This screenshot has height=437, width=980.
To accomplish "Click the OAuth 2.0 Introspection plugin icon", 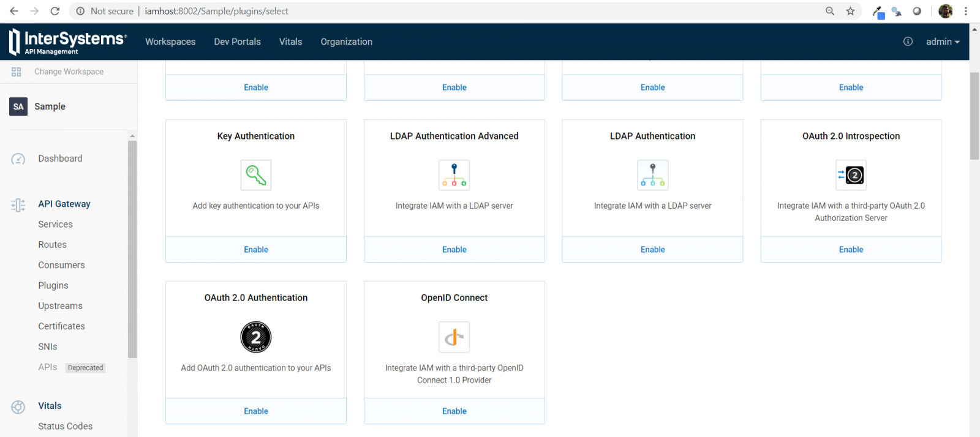I will pos(851,175).
